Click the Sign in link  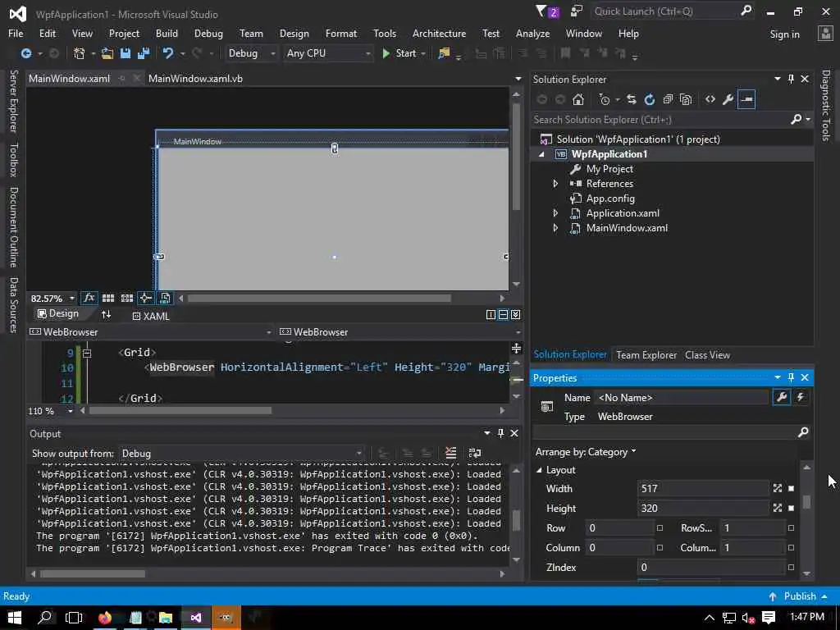click(x=784, y=34)
